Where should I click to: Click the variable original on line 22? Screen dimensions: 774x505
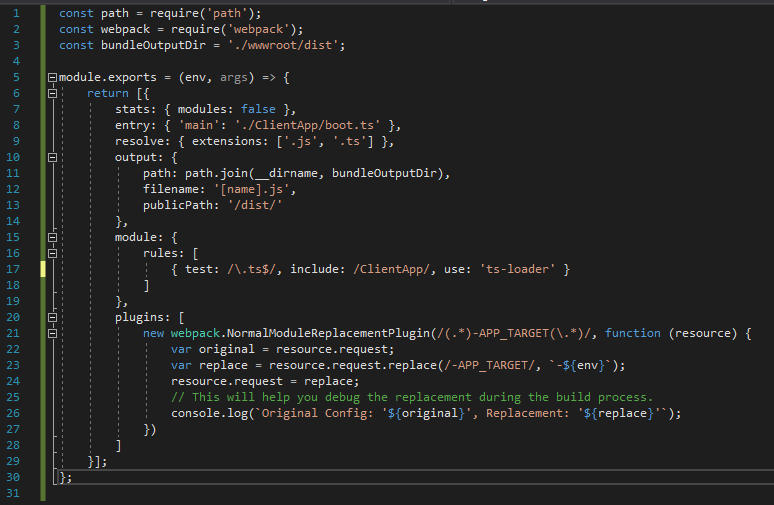coord(227,349)
